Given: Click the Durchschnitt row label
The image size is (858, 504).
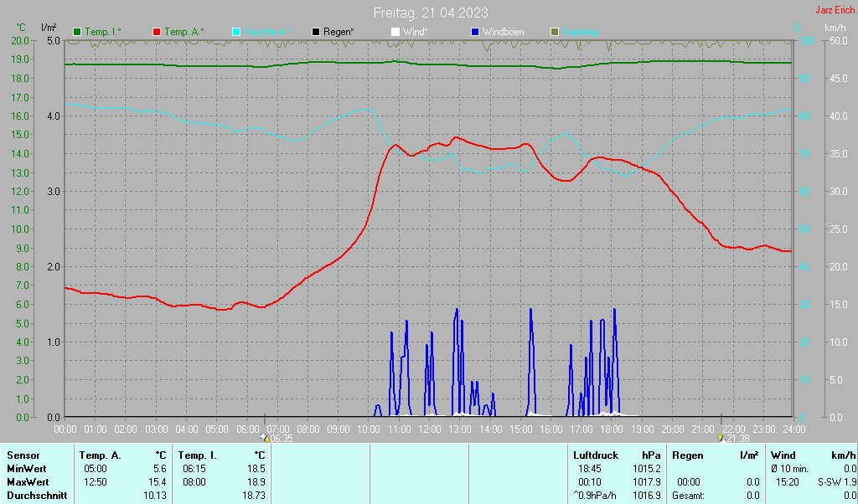Looking at the screenshot, I should pyautogui.click(x=34, y=496).
